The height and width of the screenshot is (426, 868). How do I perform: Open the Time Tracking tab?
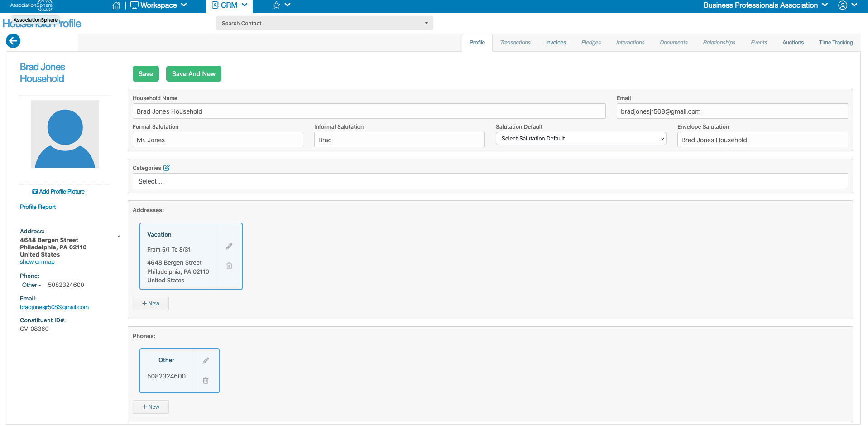point(836,43)
